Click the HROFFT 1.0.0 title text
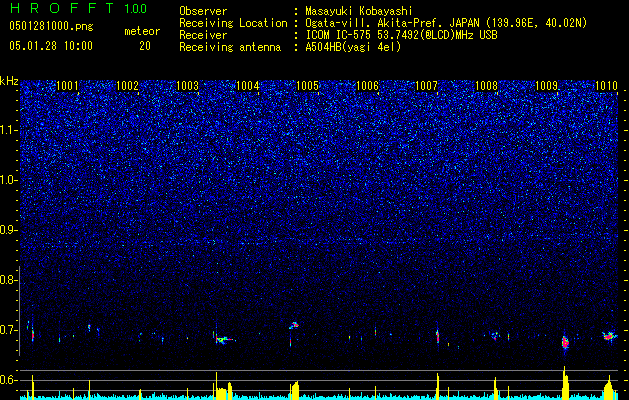The width and height of the screenshot is (629, 400). 78,8
